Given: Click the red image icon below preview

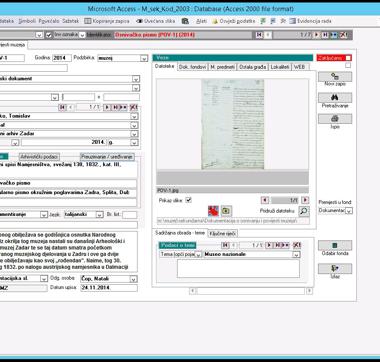Looking at the screenshot, I should click(x=213, y=211).
